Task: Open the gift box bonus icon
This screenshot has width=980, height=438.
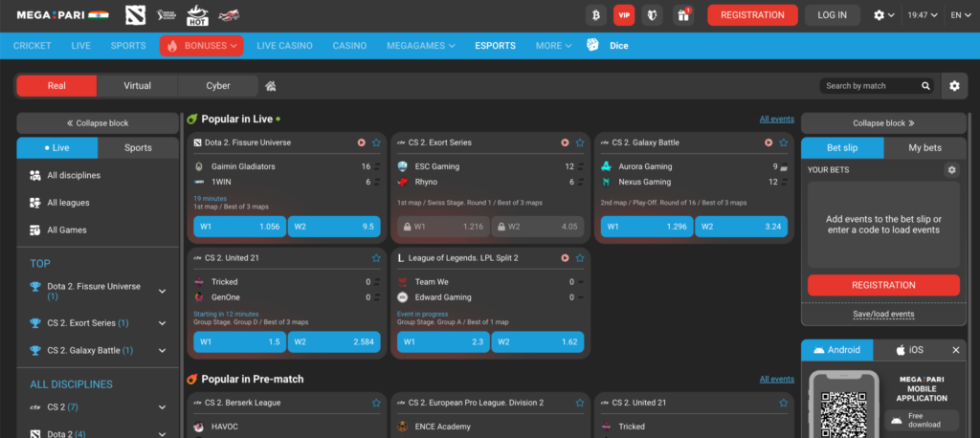Action: (683, 15)
